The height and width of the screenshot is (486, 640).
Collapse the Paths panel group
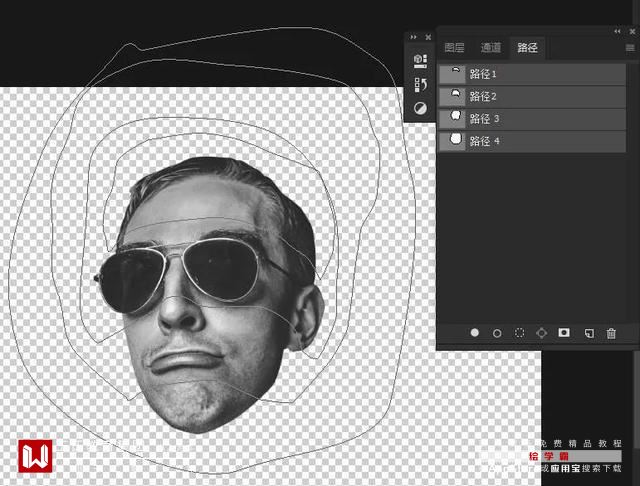tap(617, 31)
